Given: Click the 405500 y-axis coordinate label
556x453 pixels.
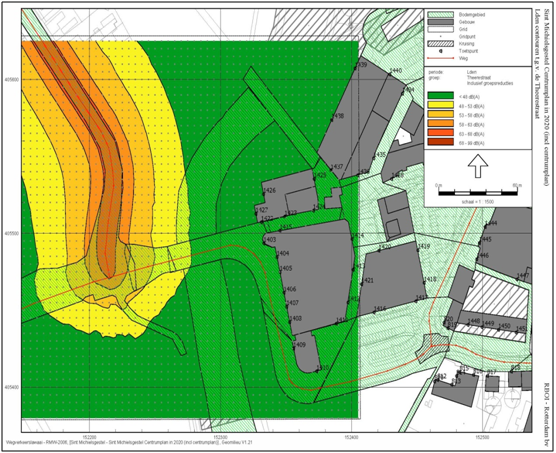Looking at the screenshot, I should (x=11, y=234).
